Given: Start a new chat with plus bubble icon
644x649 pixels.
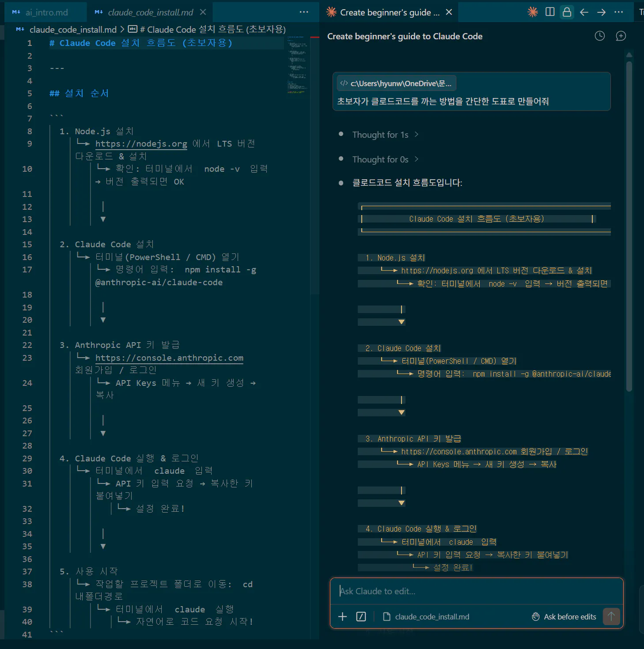Looking at the screenshot, I should tap(621, 36).
